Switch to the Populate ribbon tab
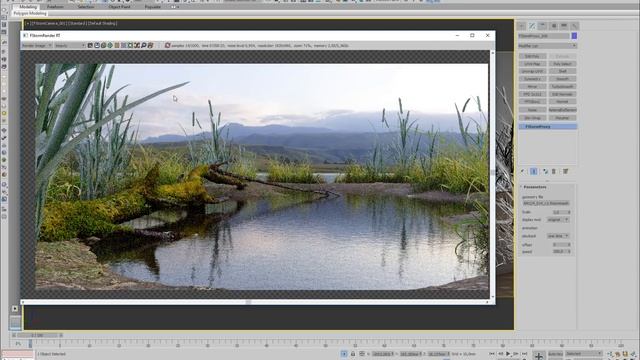 tap(153, 7)
